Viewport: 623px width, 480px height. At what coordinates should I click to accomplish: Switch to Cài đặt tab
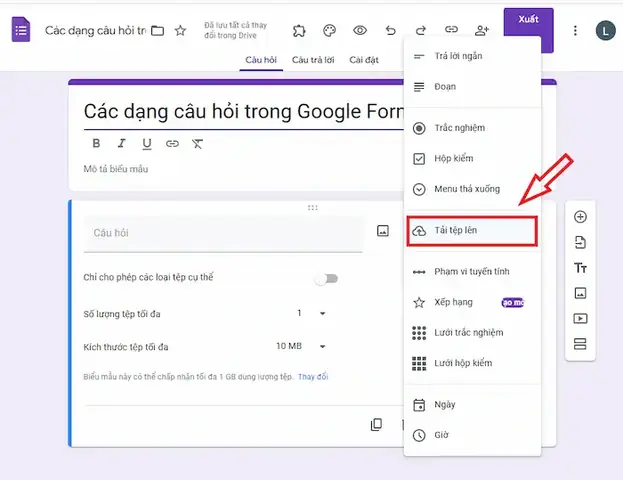pos(364,60)
